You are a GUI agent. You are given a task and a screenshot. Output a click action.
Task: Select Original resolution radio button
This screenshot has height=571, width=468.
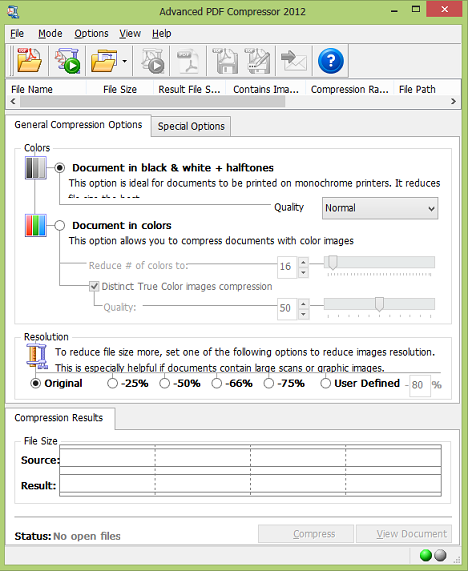pyautogui.click(x=36, y=383)
